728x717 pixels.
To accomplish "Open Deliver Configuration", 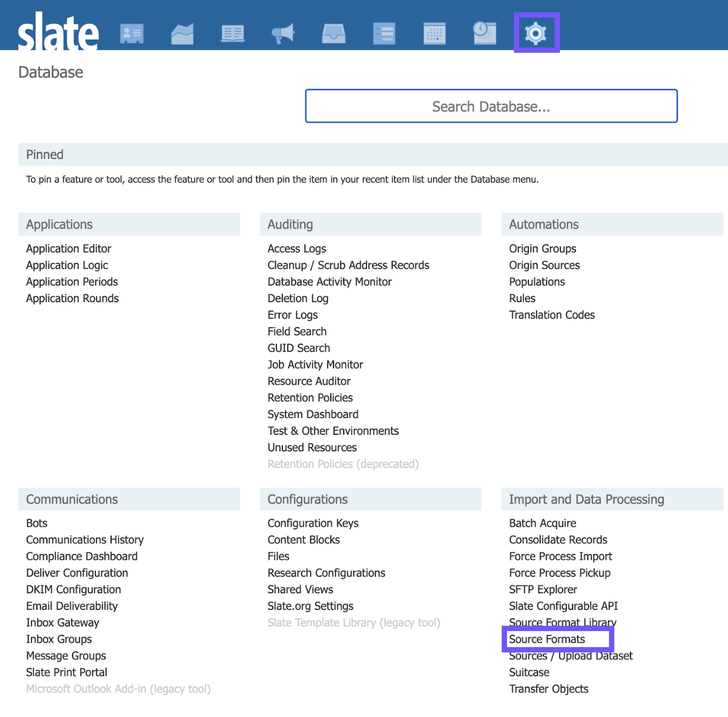I will click(77, 572).
